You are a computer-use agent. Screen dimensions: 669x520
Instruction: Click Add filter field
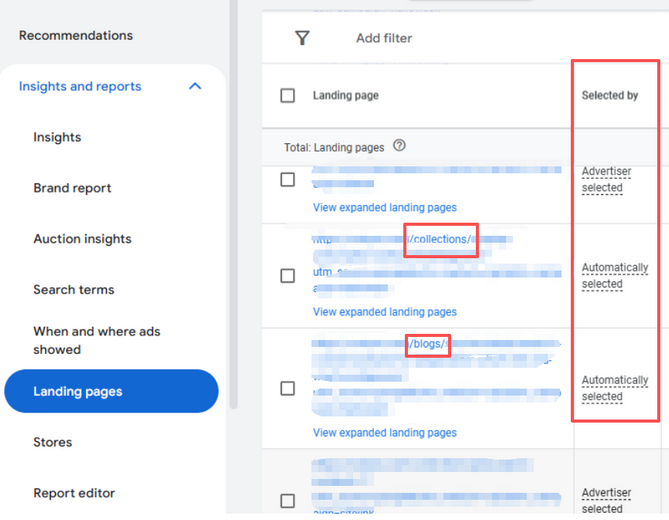pos(384,38)
